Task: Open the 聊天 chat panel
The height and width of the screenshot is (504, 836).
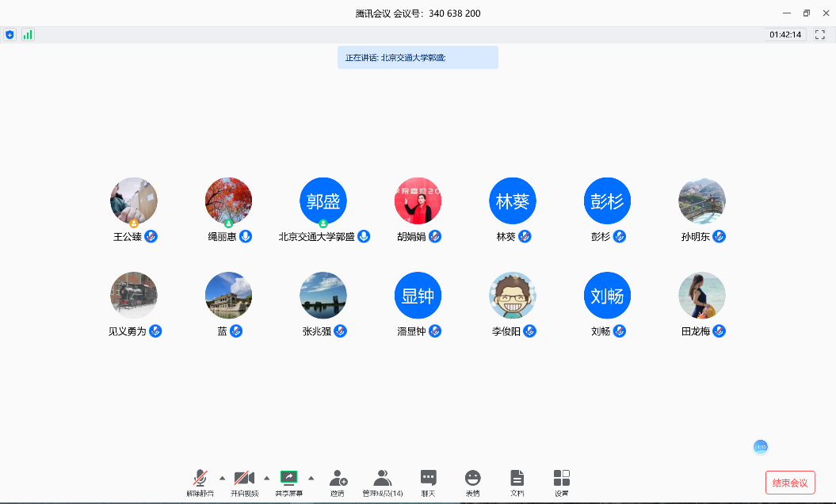Action: (x=429, y=478)
